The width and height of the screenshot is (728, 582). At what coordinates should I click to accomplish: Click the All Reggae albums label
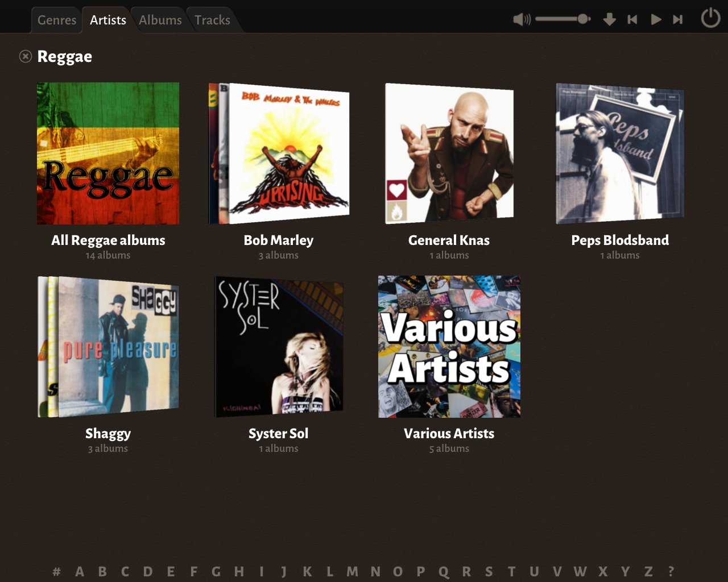pyautogui.click(x=108, y=240)
